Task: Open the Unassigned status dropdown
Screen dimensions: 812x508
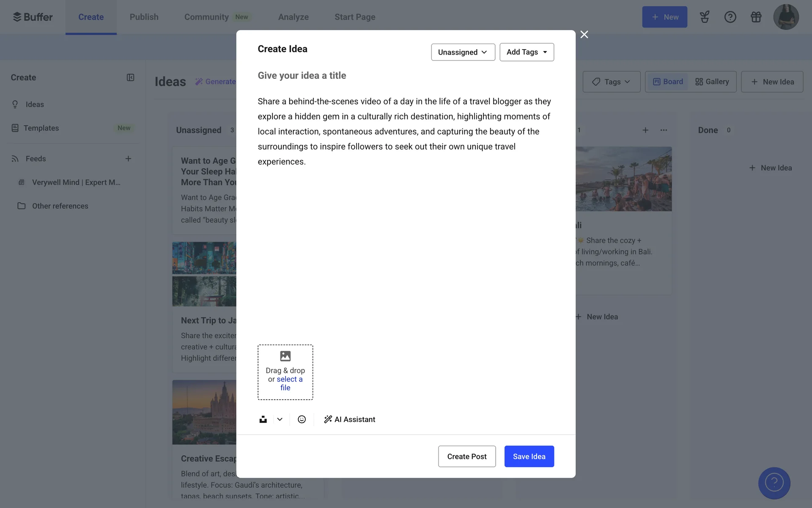Action: tap(463, 52)
